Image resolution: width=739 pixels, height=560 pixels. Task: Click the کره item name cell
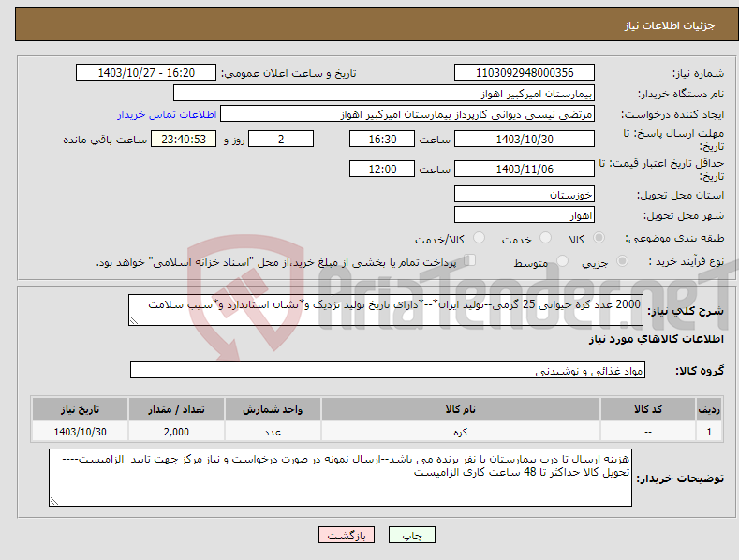click(x=461, y=432)
